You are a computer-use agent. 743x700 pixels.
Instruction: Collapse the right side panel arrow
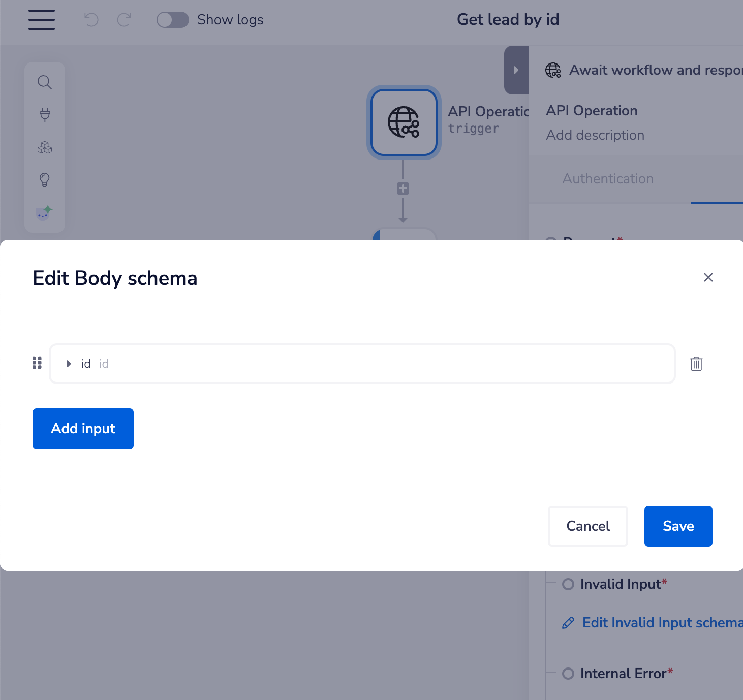point(516,70)
